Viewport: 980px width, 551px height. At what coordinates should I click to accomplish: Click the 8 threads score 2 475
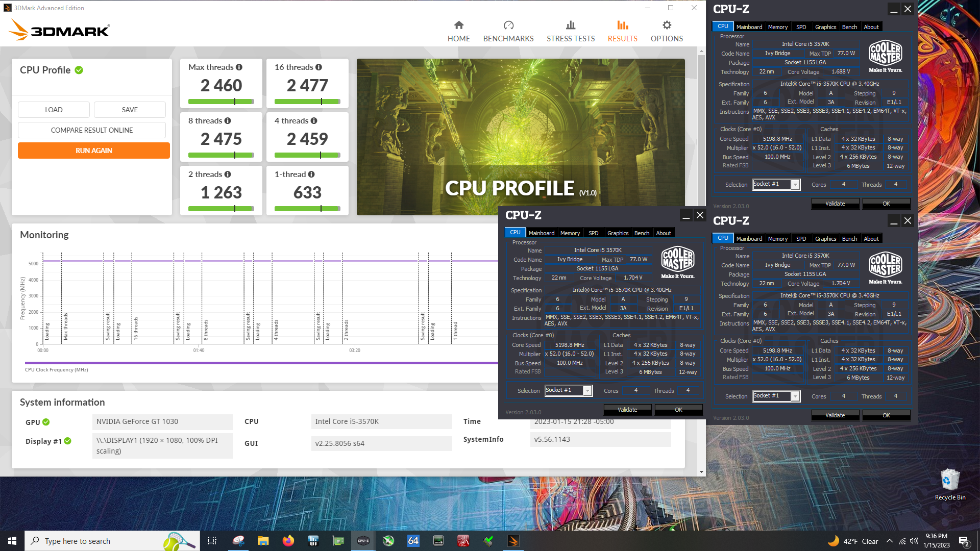coord(221,139)
